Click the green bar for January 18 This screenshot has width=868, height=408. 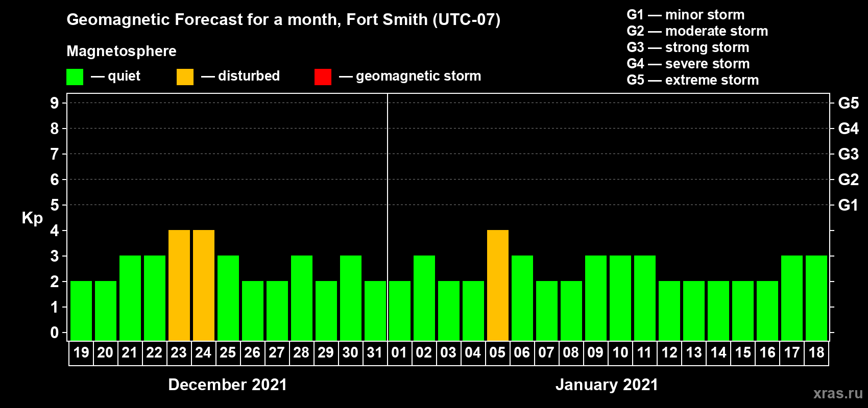point(816,298)
